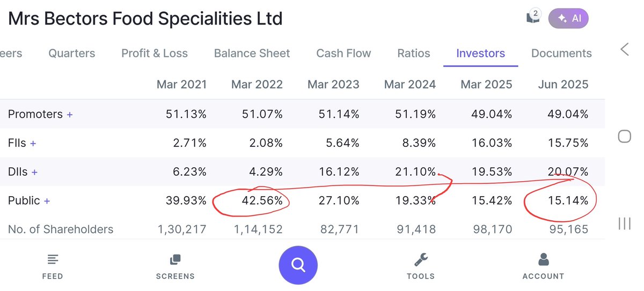Switch to the Quarters tab
644x291 pixels.
(72, 54)
